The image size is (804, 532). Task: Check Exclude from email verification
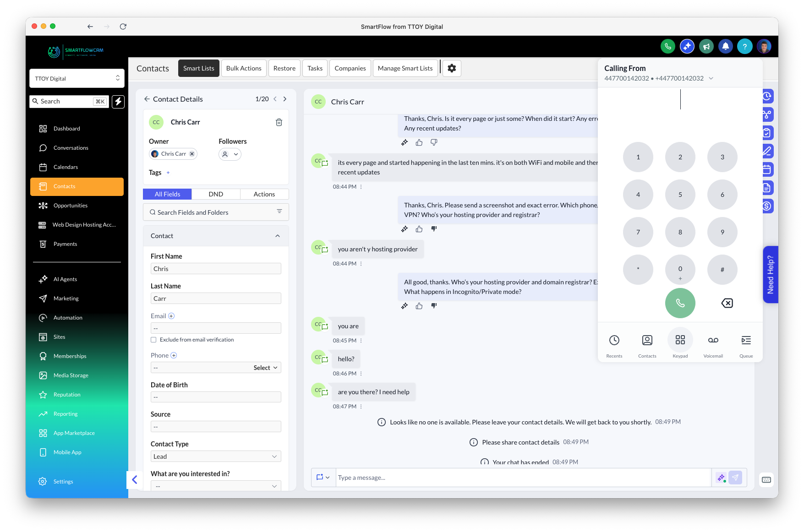coord(153,339)
